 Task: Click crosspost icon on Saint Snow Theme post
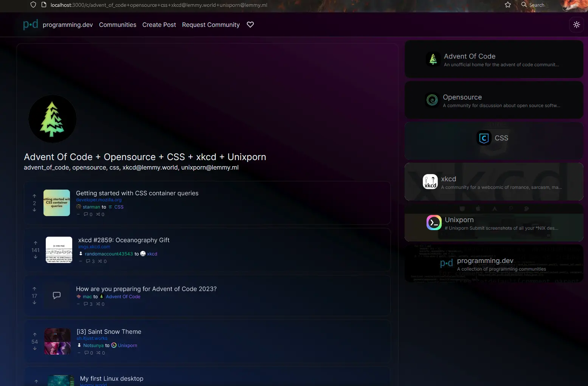pos(98,353)
